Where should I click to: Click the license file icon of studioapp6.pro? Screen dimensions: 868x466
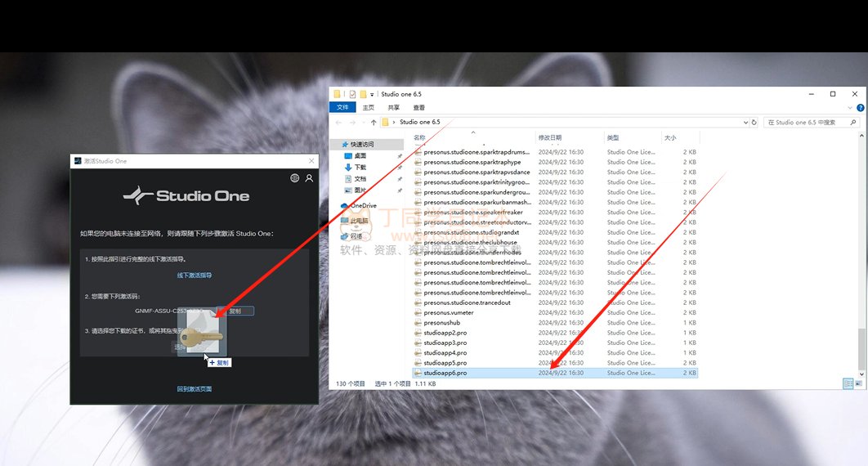[418, 373]
